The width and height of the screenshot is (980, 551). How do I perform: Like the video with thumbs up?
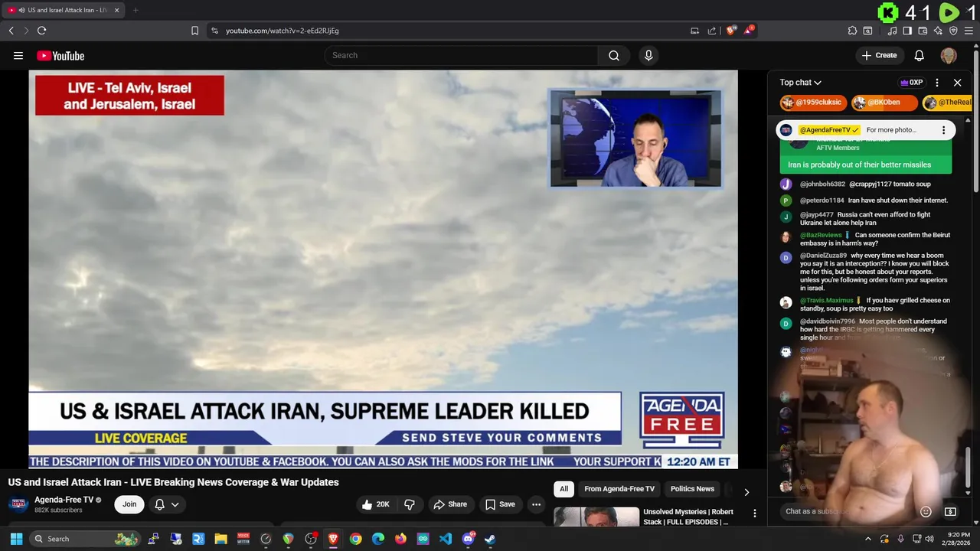(x=375, y=504)
